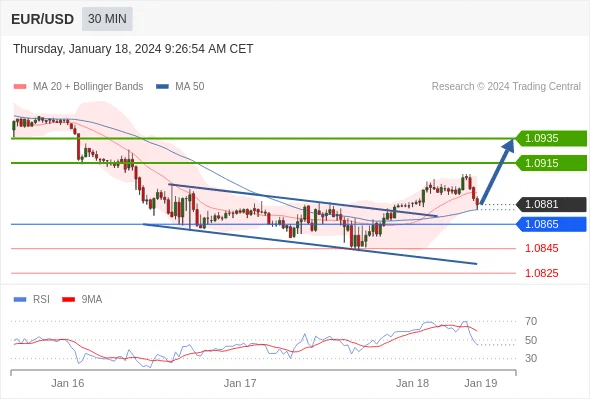Click the RSI 30 level label
Image resolution: width=590 pixels, height=400 pixels.
click(x=531, y=358)
